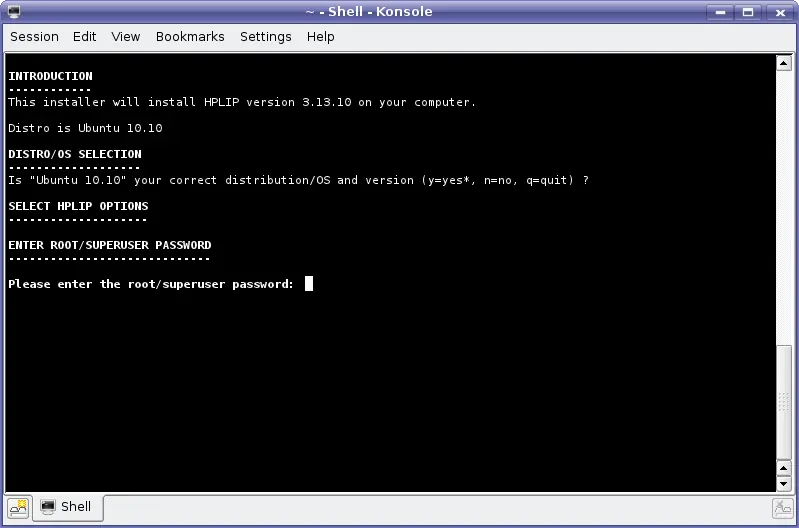This screenshot has width=799, height=528.
Task: Open the Settings menu
Action: click(x=265, y=37)
